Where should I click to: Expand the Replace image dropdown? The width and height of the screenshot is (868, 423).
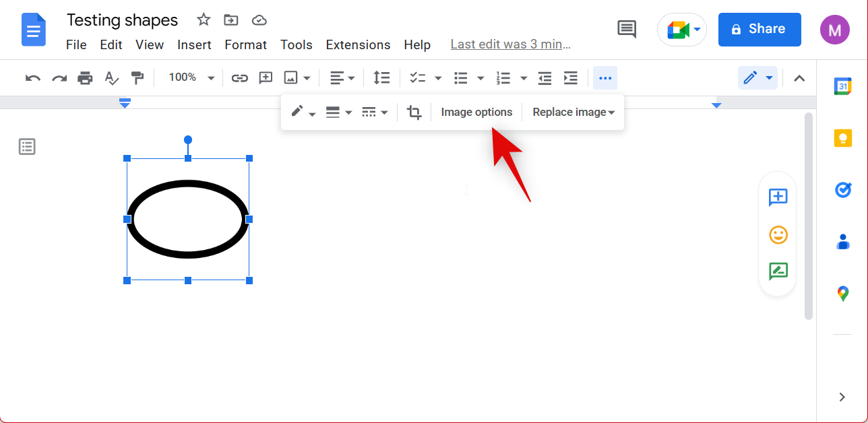(x=573, y=112)
